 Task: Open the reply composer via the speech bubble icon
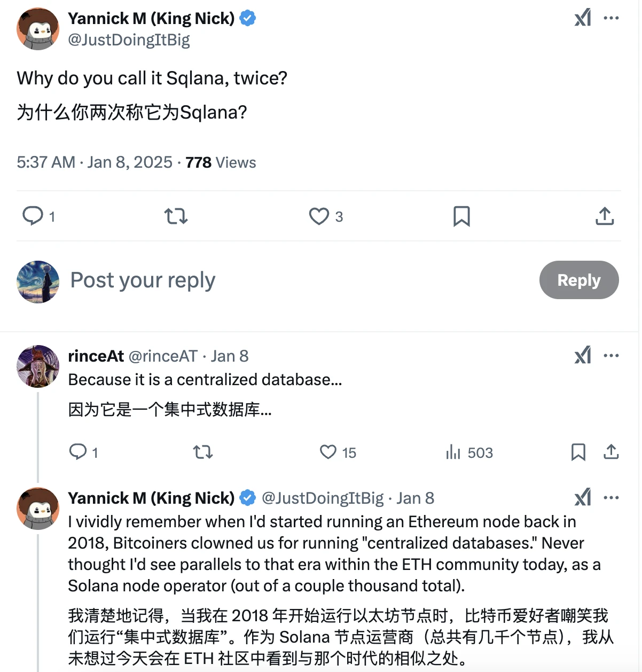click(x=33, y=216)
